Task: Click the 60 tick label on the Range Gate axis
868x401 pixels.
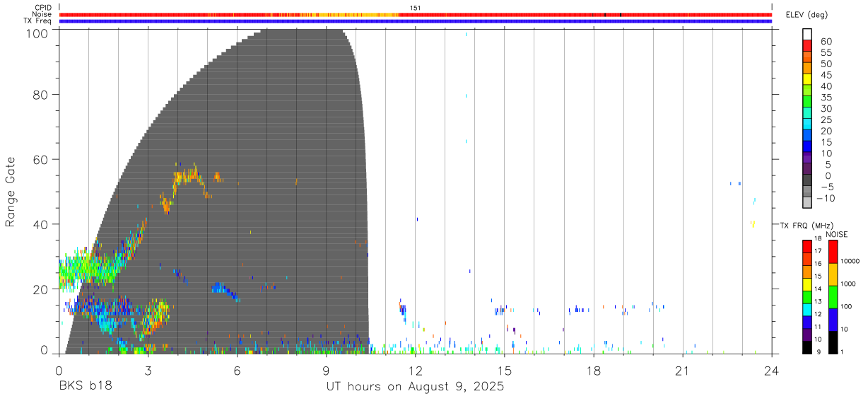Action: 40,159
